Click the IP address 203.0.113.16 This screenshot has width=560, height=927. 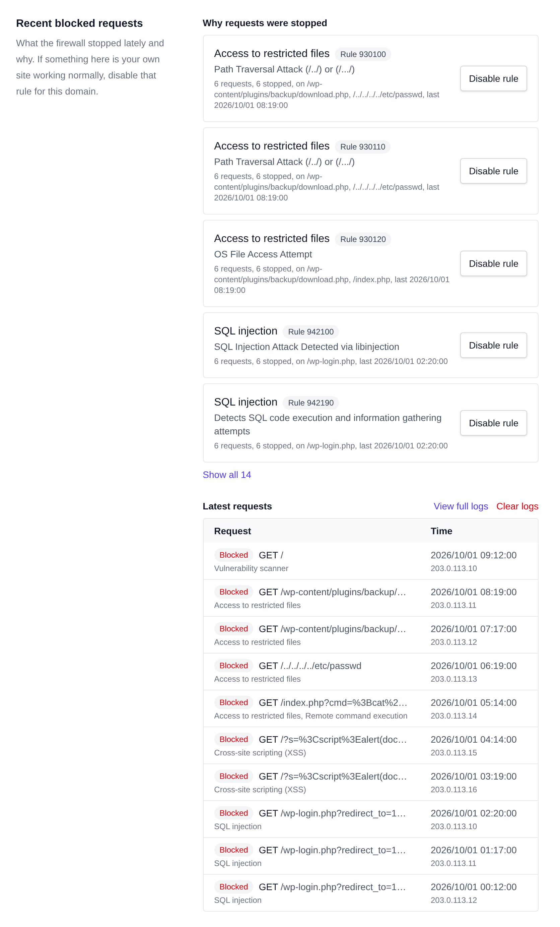453,790
